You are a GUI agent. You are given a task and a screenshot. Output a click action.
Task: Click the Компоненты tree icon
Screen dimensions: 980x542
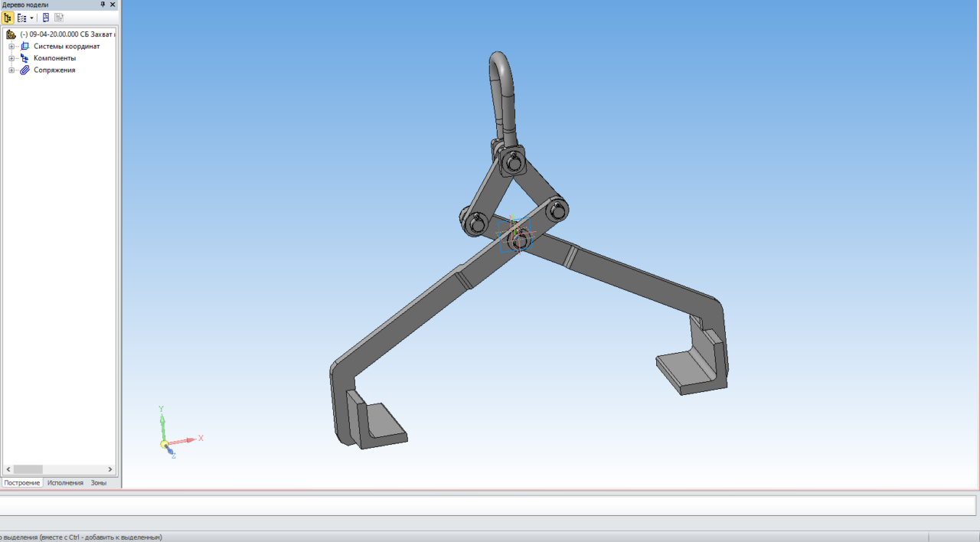(24, 58)
